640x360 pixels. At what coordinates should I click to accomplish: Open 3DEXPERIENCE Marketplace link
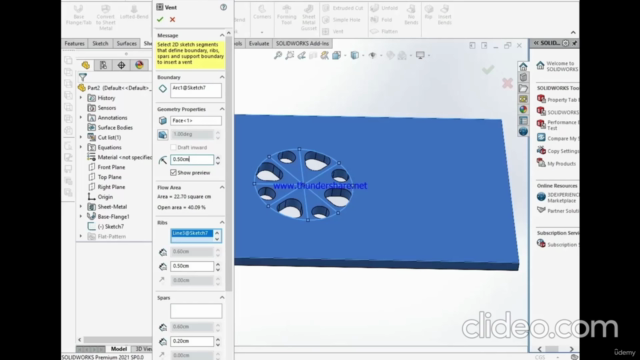pyautogui.click(x=558, y=198)
